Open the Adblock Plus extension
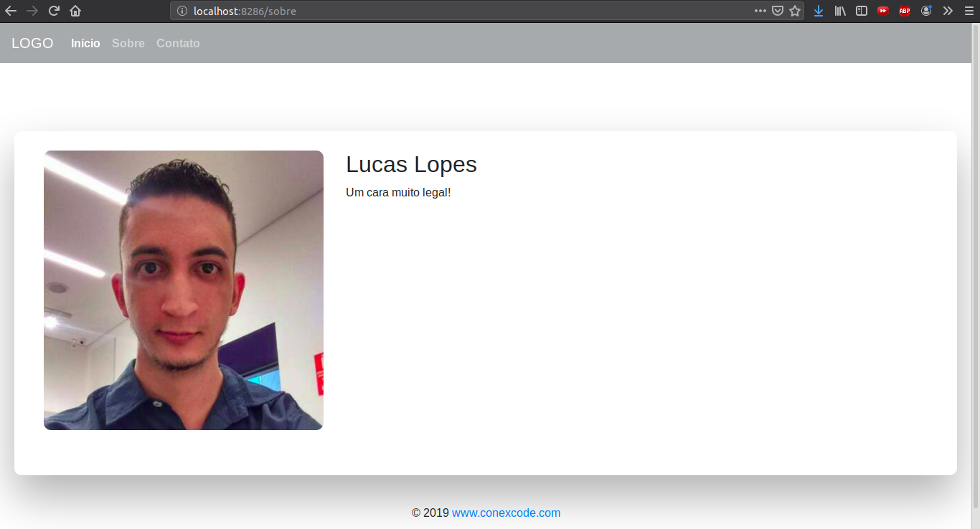Viewport: 980px width, 529px height. pos(905,11)
